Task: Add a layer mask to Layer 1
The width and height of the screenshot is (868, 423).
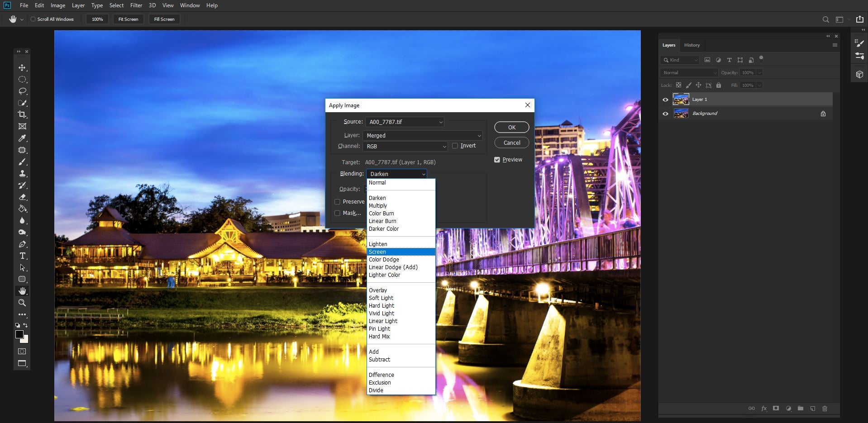Action: point(776,408)
